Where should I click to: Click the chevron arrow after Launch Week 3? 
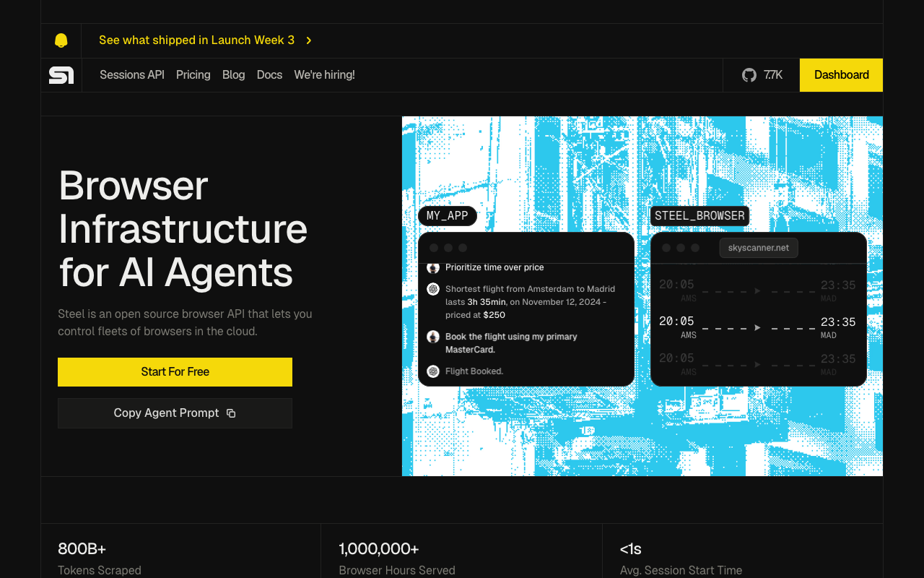tap(309, 40)
